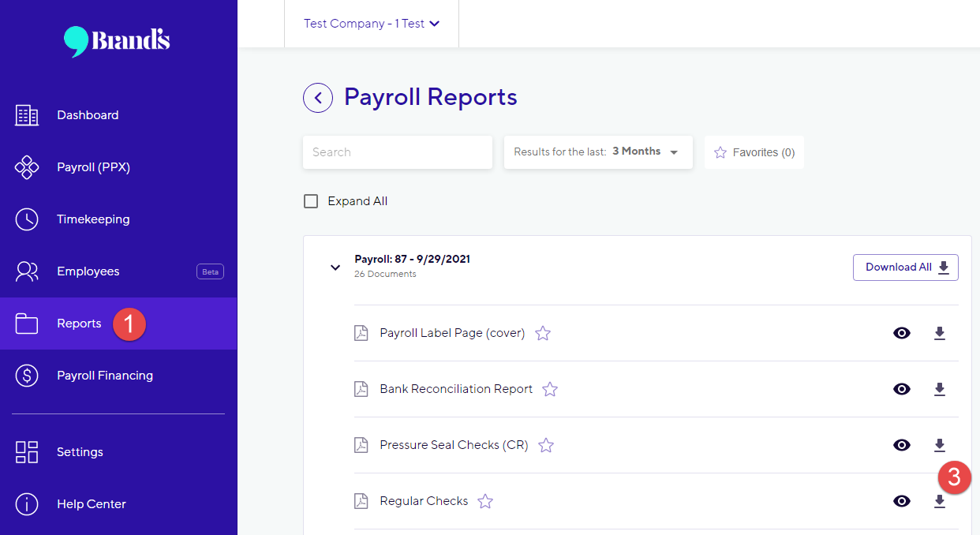Favorite the Payroll Label Page (cover) report
This screenshot has width=980, height=535.
(x=543, y=333)
